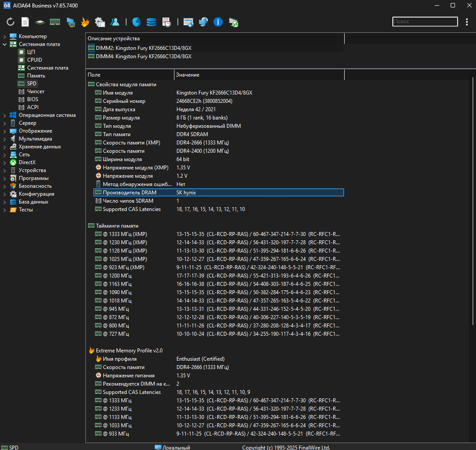Click the Операционная система Windows logo icon
This screenshot has width=476, height=450.
[13, 115]
